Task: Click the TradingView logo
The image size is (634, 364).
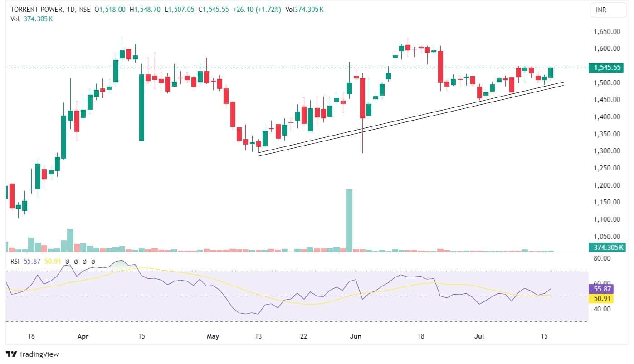Action: 32,354
